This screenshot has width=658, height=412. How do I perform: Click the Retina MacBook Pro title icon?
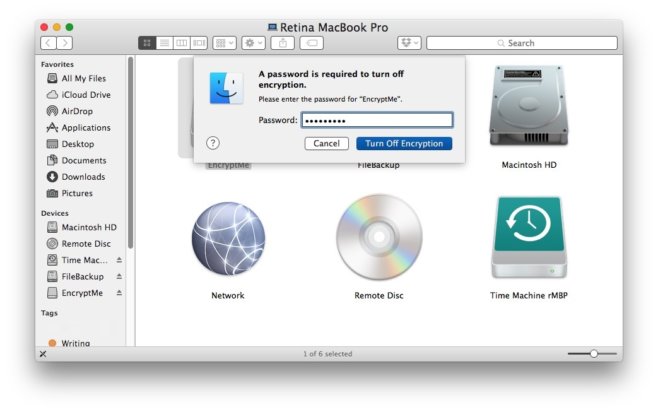(272, 27)
